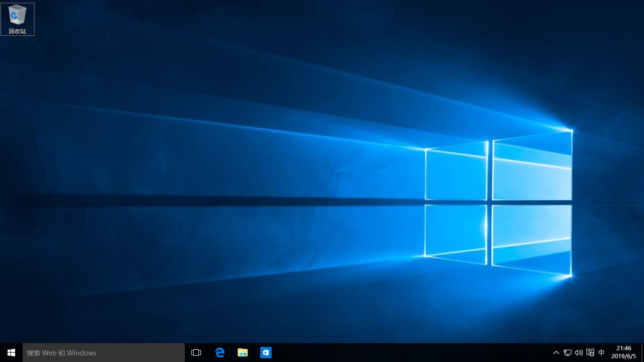The height and width of the screenshot is (362, 644).
Task: Click the date 2019/6/5 in the tray
Action: coord(624,356)
